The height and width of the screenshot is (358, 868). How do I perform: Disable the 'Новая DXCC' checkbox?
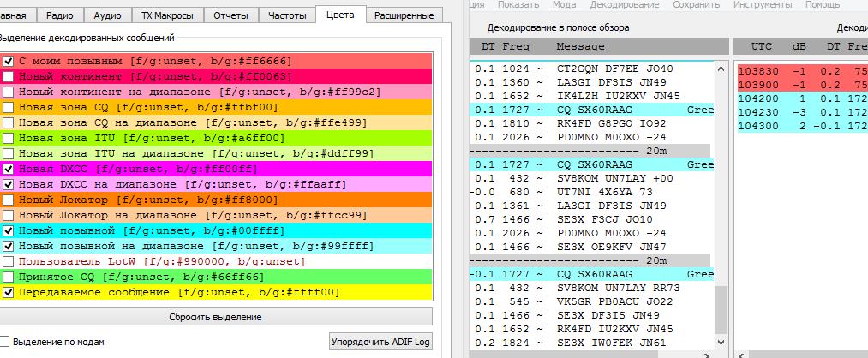9,170
